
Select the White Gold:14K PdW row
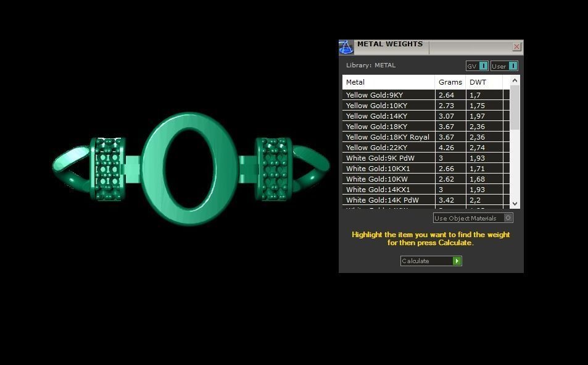426,200
